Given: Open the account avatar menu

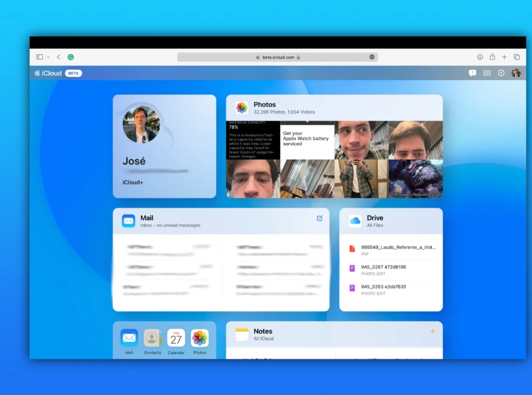Looking at the screenshot, I should pyautogui.click(x=516, y=73).
